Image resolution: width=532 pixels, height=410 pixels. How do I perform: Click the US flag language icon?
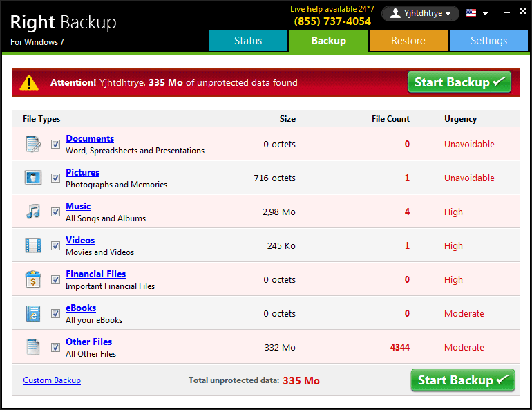click(471, 13)
